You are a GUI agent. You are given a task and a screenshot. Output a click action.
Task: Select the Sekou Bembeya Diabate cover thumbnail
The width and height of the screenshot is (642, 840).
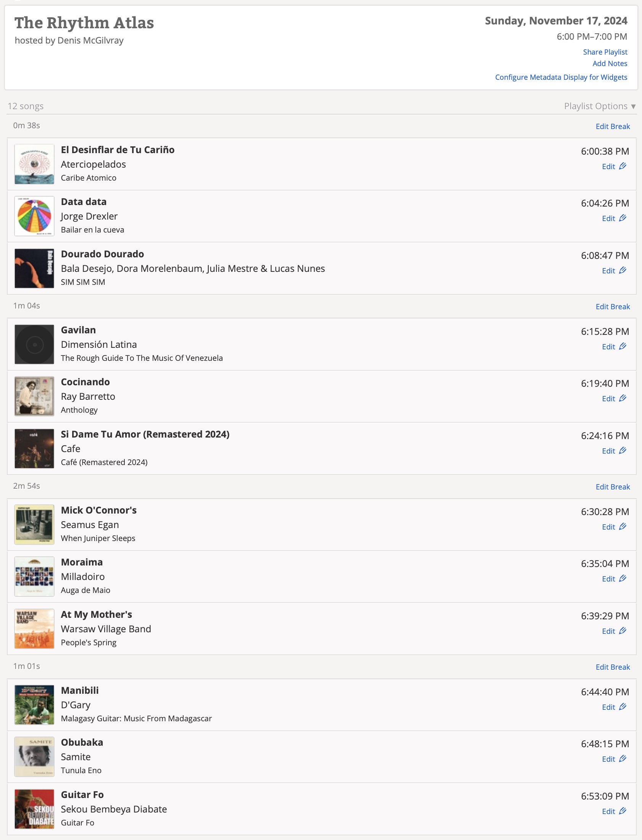coord(34,809)
